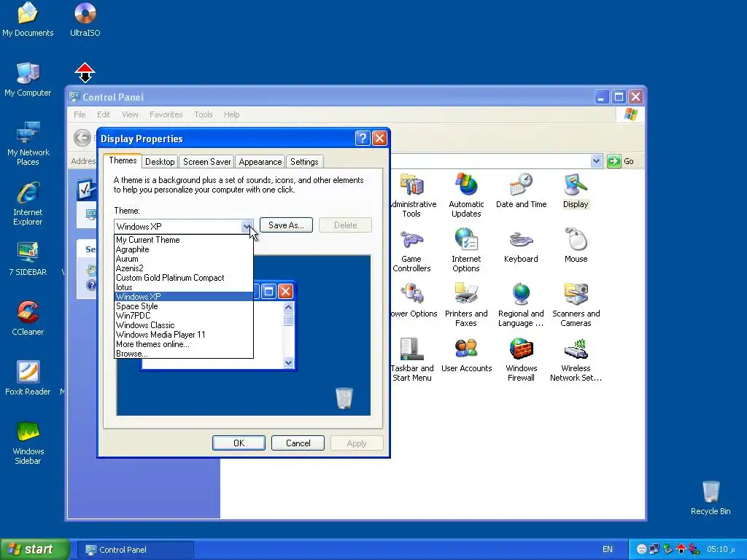Viewport: 747px width, 560px height.
Task: Select the UltraISO desktop icon
Action: click(x=85, y=20)
